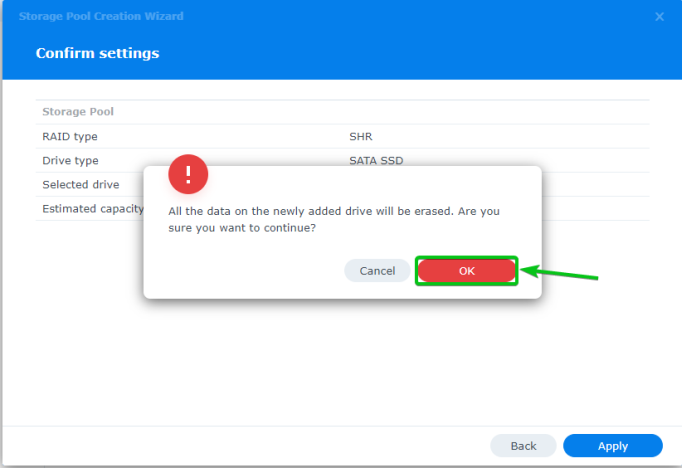Close the Storage Pool Creation Wizard
This screenshot has width=682, height=468.
tap(659, 17)
